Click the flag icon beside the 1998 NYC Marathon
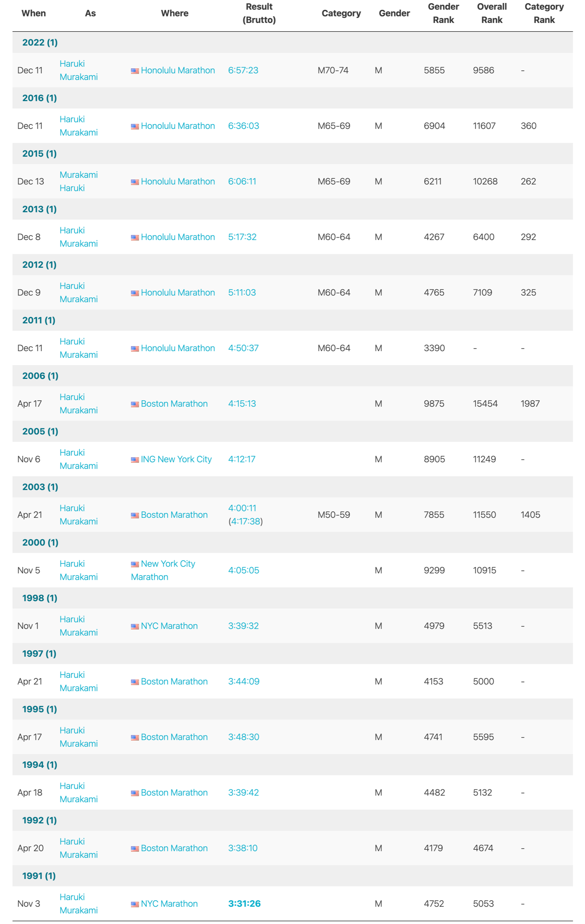This screenshot has width=585, height=924. coord(135,626)
